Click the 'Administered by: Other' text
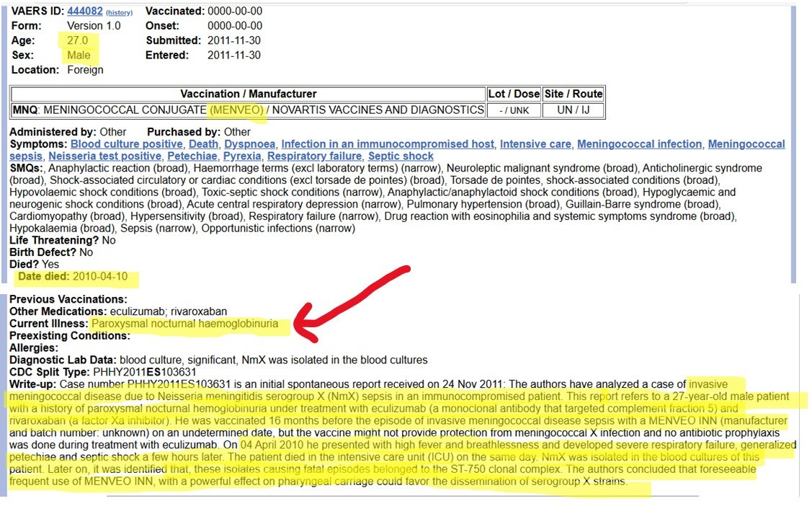The width and height of the screenshot is (812, 519). click(x=68, y=132)
